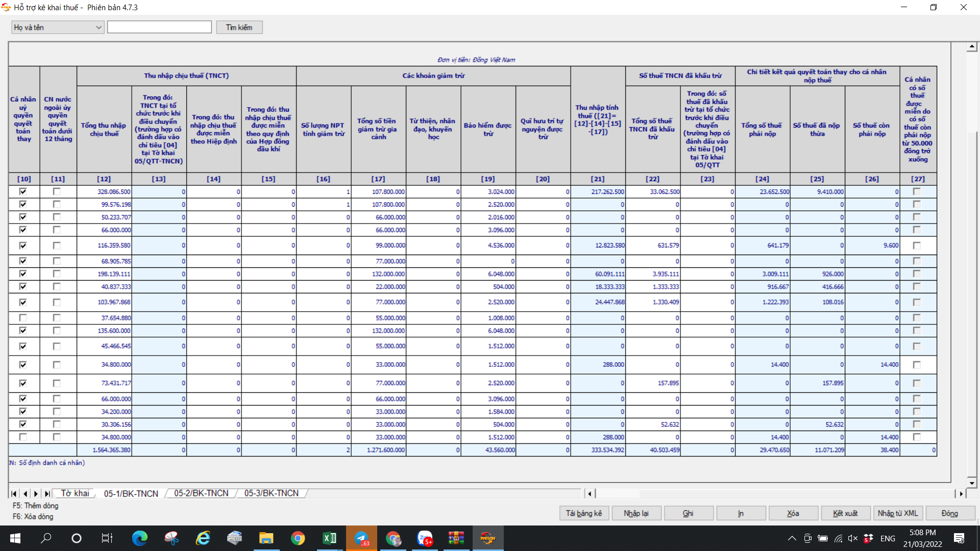Open File Explorer from taskbar
The width and height of the screenshot is (980, 551).
tap(266, 538)
